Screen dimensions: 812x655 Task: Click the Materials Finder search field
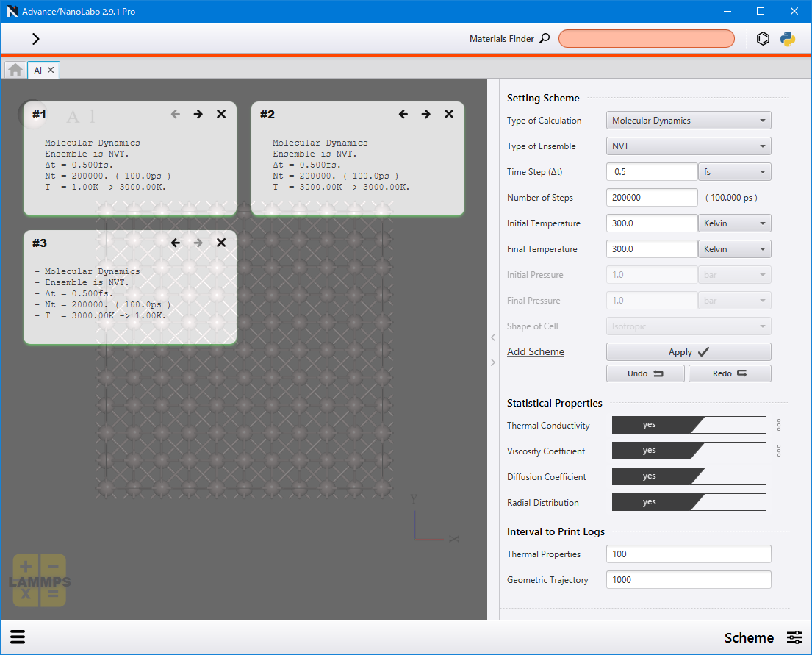(x=646, y=38)
